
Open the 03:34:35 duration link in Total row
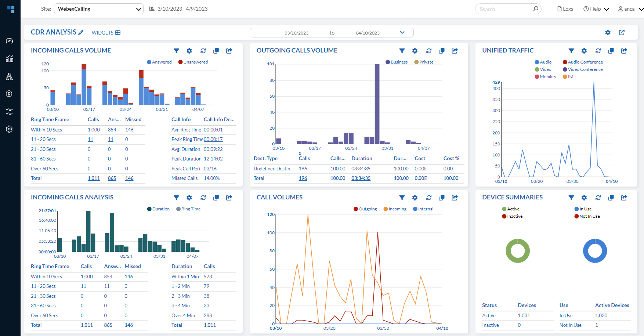pos(361,178)
